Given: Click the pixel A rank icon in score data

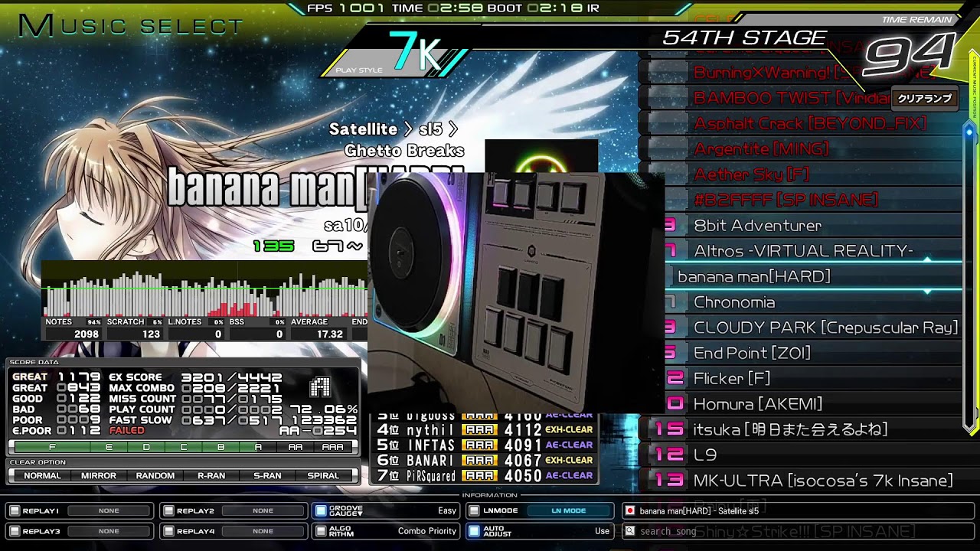Looking at the screenshot, I should [x=320, y=387].
